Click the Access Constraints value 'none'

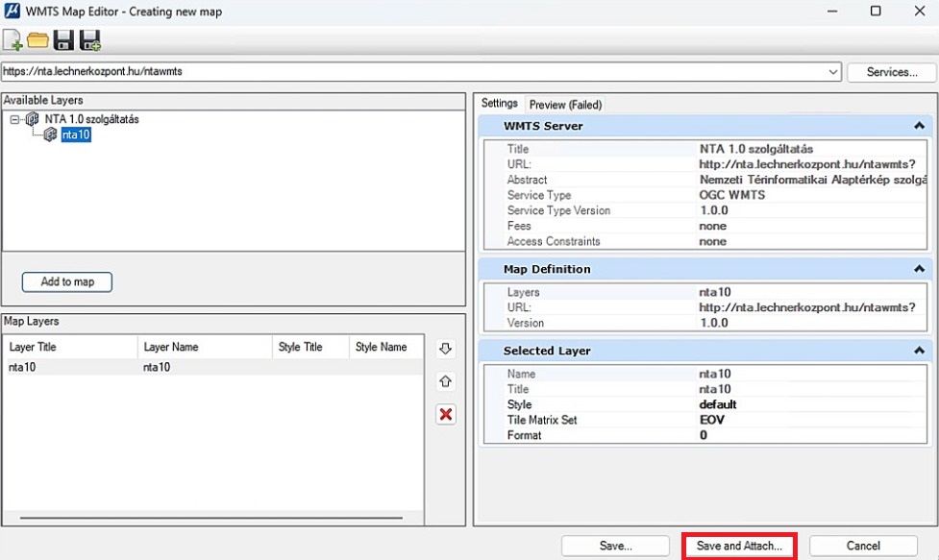coord(712,242)
